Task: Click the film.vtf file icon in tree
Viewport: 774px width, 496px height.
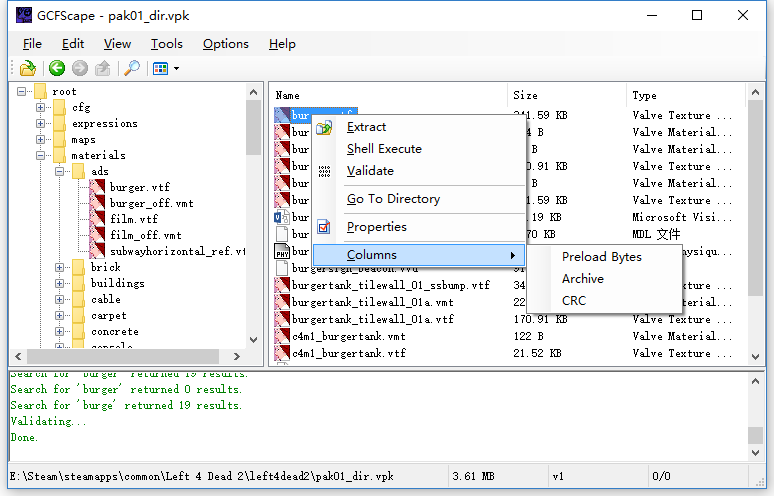Action: (x=97, y=219)
